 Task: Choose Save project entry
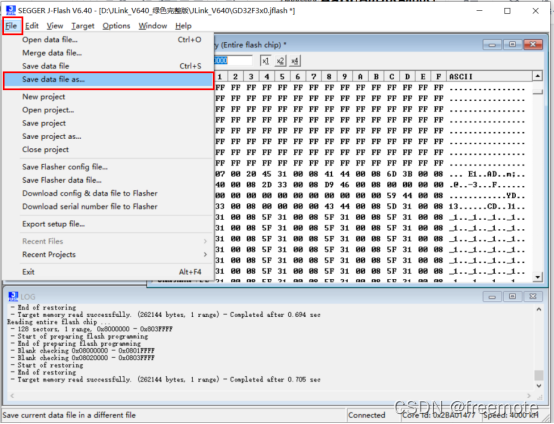pos(108,123)
